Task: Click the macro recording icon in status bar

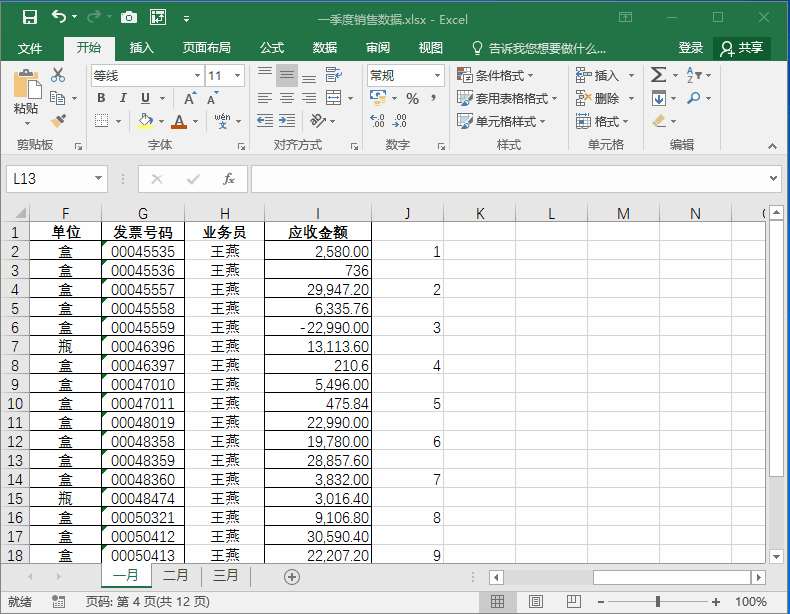Action: [58, 601]
